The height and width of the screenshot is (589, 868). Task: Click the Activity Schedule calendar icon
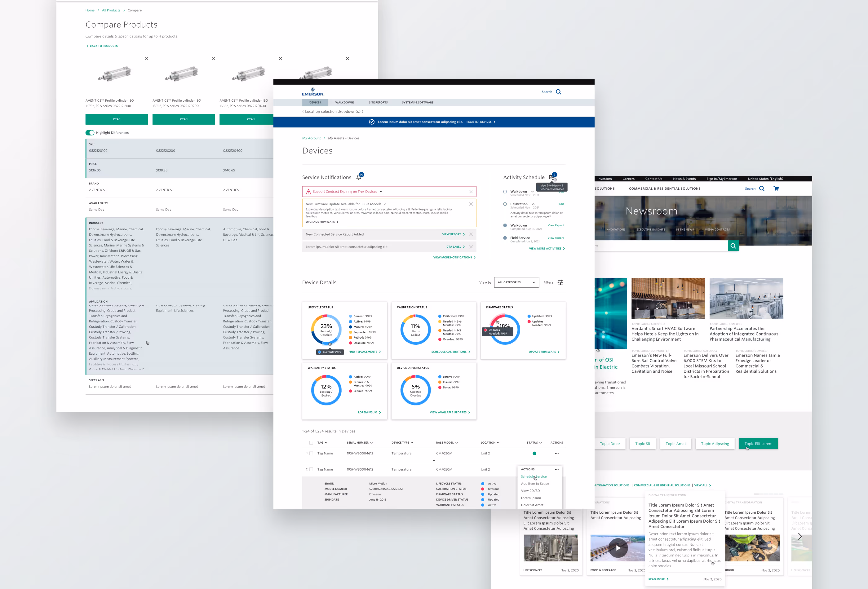[552, 177]
